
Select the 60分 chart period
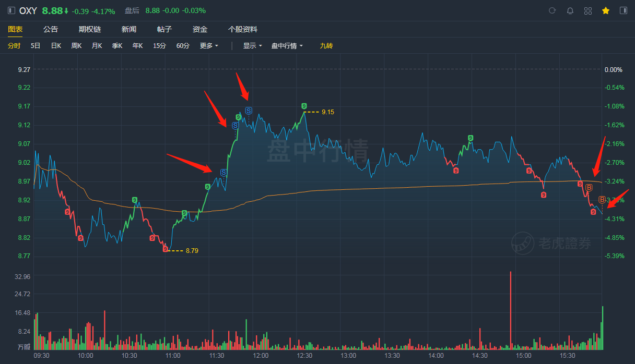(x=183, y=45)
